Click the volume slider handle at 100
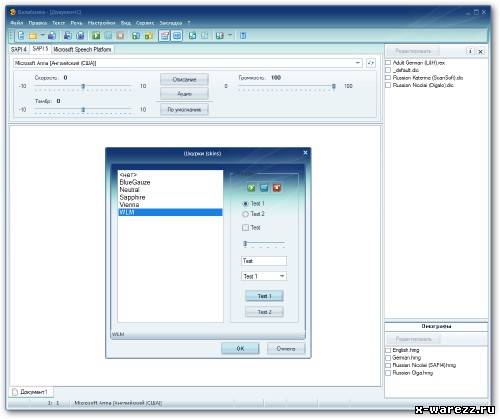 [334, 86]
